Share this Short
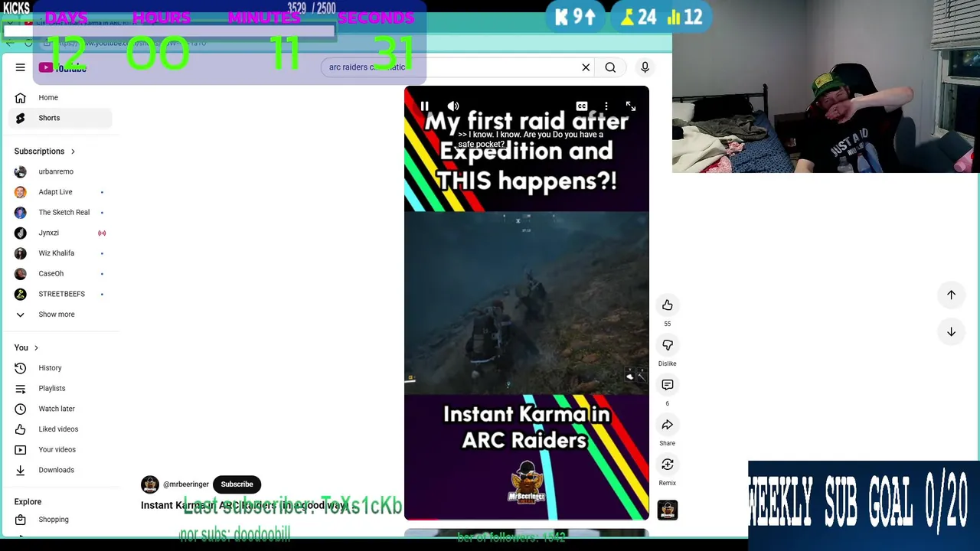980x551 pixels. point(668,425)
